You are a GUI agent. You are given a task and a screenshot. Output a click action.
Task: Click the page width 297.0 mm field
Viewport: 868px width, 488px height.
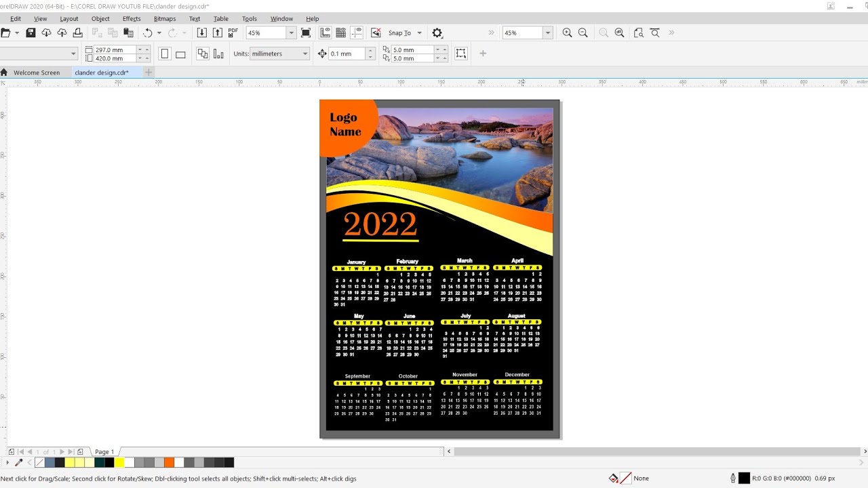[115, 49]
